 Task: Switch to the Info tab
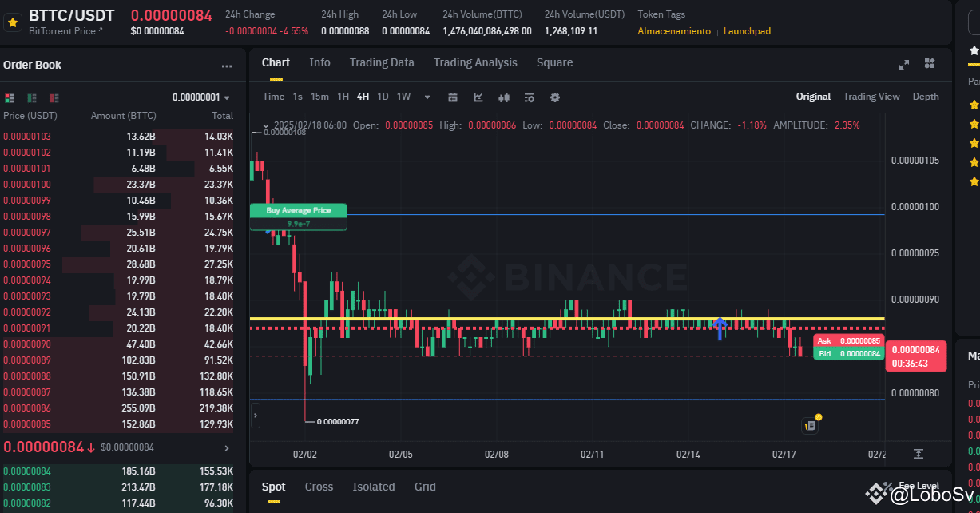[x=319, y=62]
